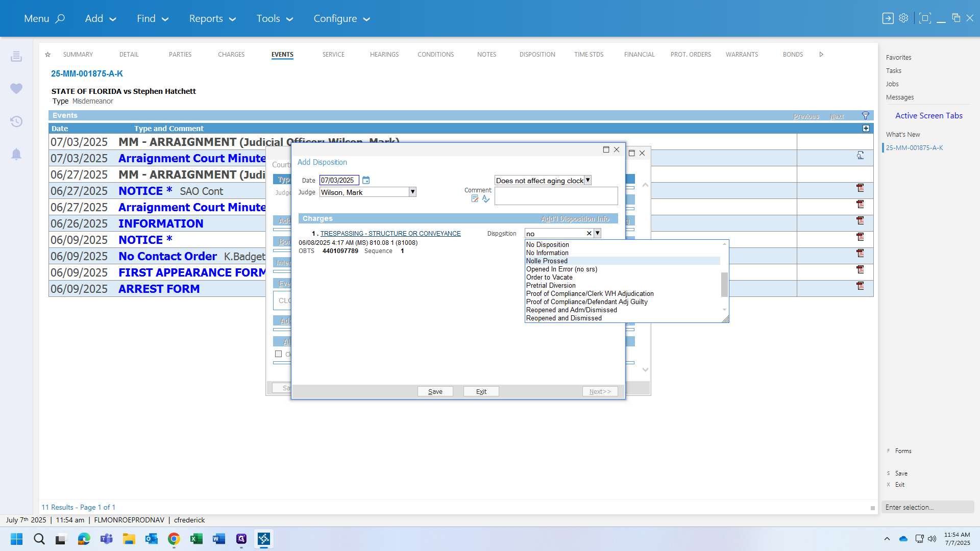Open Add'l Disposition Info link

pos(575,219)
